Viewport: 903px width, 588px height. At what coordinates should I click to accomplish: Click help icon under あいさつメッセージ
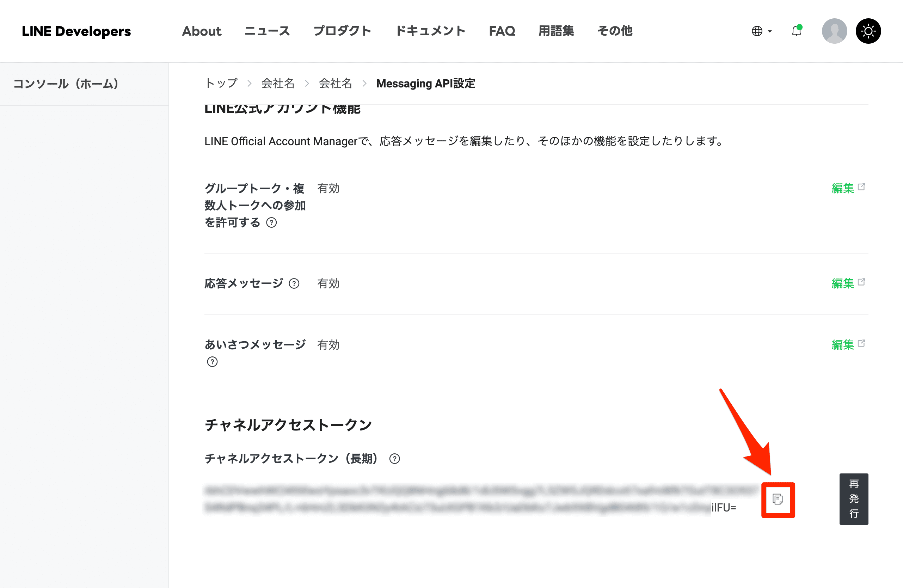(212, 362)
